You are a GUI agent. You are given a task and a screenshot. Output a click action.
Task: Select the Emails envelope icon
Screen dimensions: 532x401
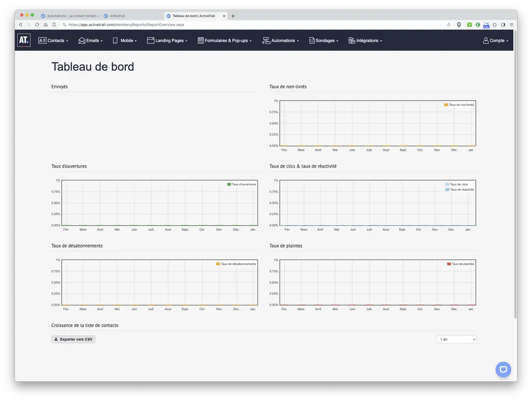coord(81,40)
